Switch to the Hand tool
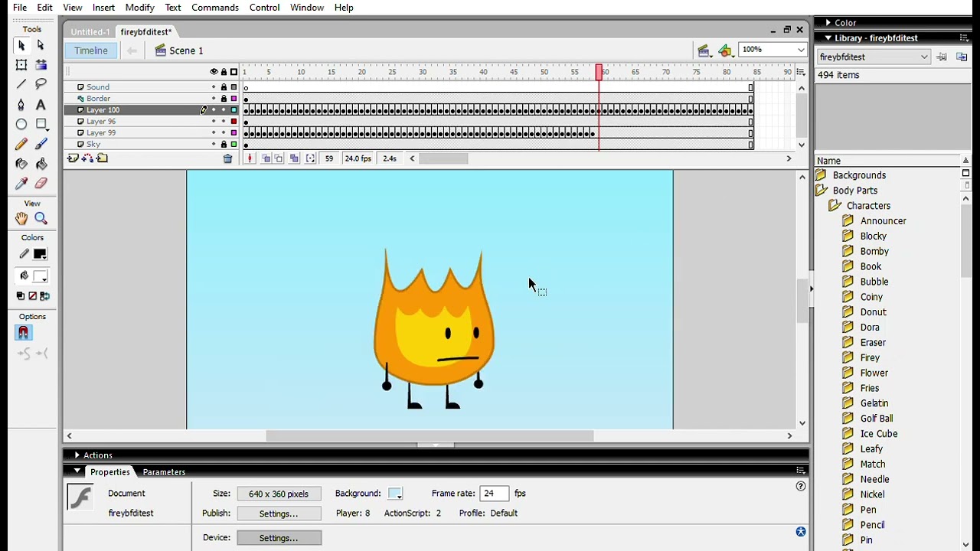This screenshot has height=551, width=980. coord(21,219)
